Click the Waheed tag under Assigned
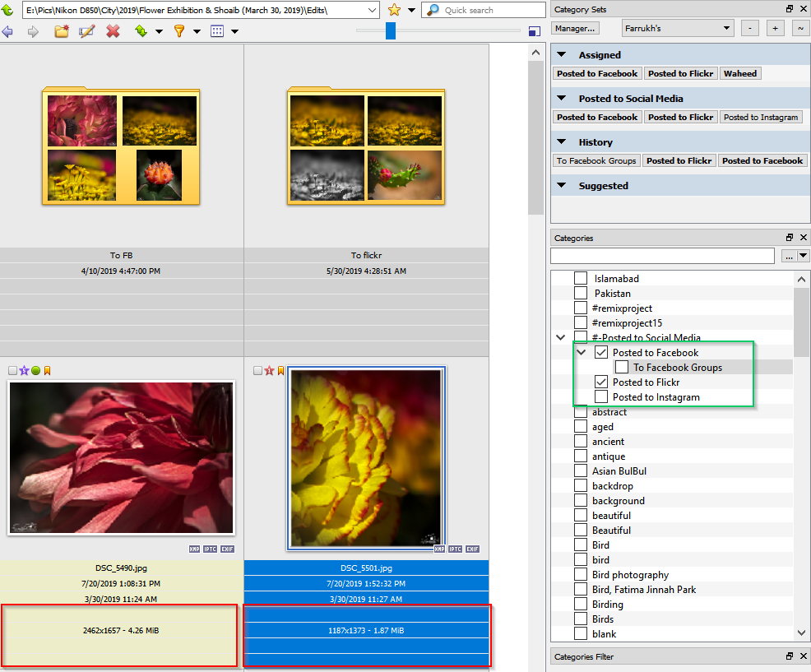The height and width of the screenshot is (672, 811). (739, 73)
